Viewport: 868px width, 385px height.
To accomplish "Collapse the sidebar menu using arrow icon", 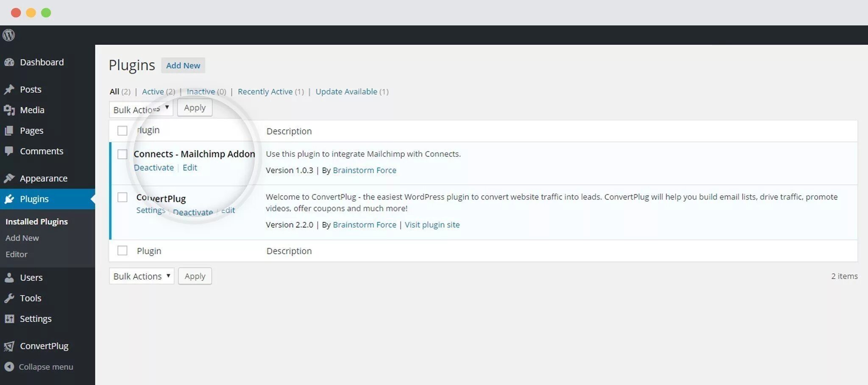I will [x=9, y=367].
